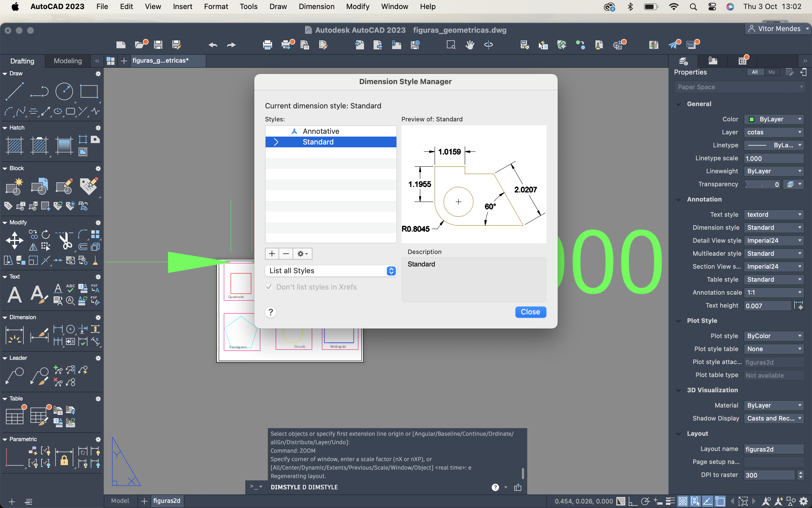812x508 pixels.
Task: Select the Pan hand tool
Action: (470, 45)
